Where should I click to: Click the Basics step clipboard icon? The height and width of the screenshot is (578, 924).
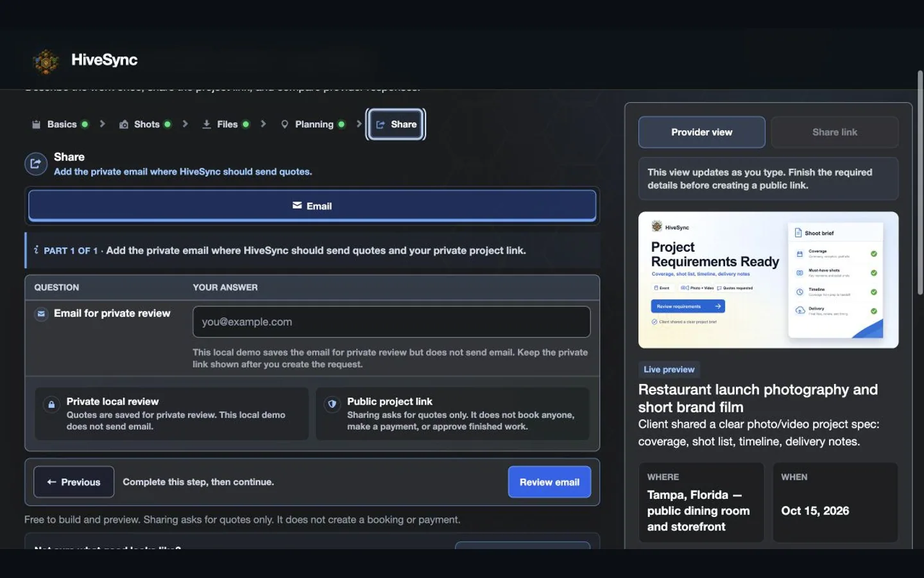tap(36, 125)
